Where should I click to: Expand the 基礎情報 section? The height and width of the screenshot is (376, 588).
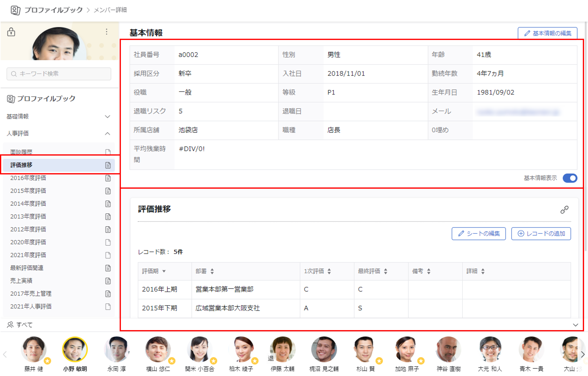(108, 117)
